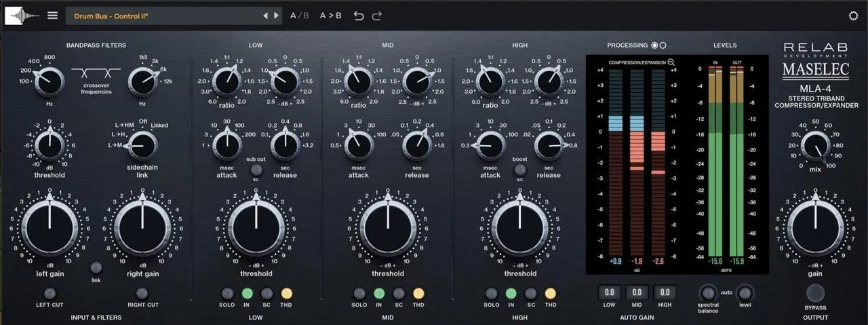Click the undo arrow icon
The image size is (868, 325).
click(x=359, y=16)
